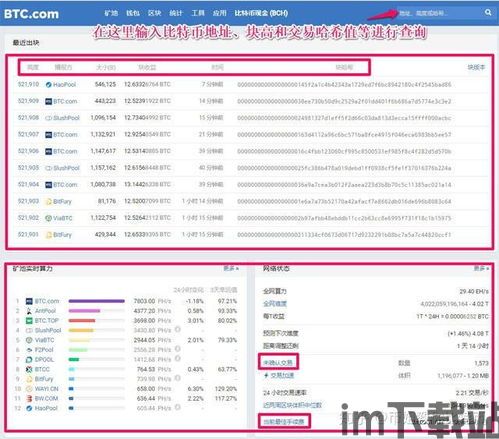Open block hash for height 521,902
The height and width of the screenshot is (439, 499).
(x=344, y=218)
